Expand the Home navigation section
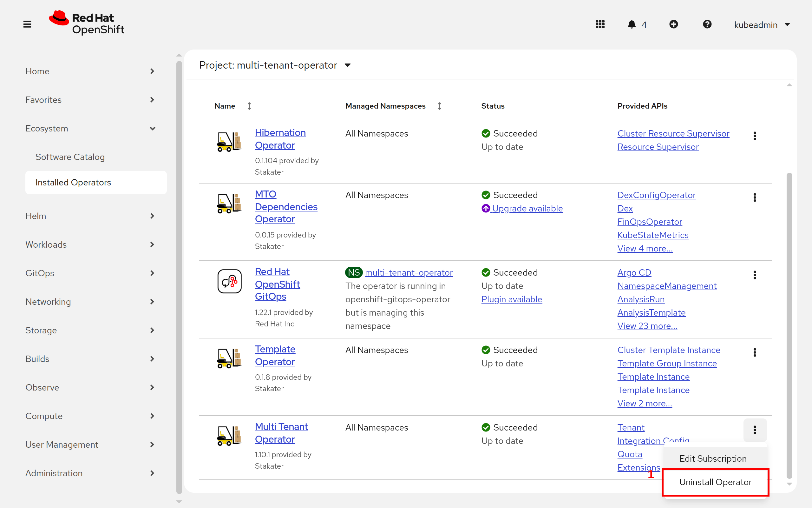Viewport: 812px width, 508px height. click(x=90, y=71)
